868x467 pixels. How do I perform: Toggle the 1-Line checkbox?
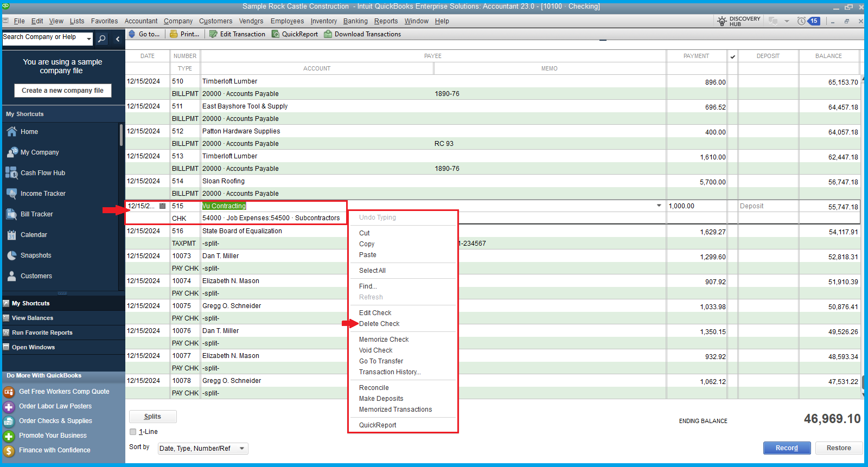(133, 432)
